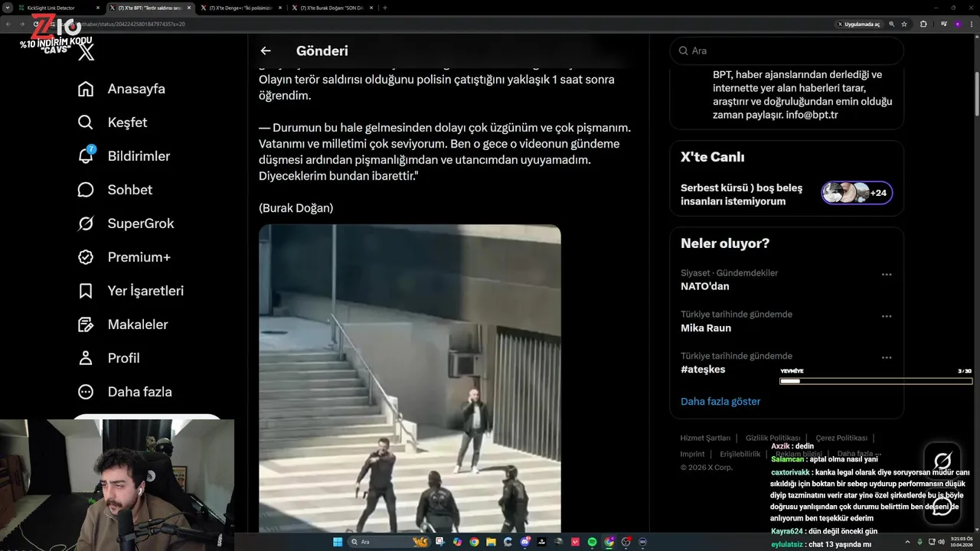Image resolution: width=980 pixels, height=551 pixels.
Task: Click info@bpt.tr email text
Action: 812,115
